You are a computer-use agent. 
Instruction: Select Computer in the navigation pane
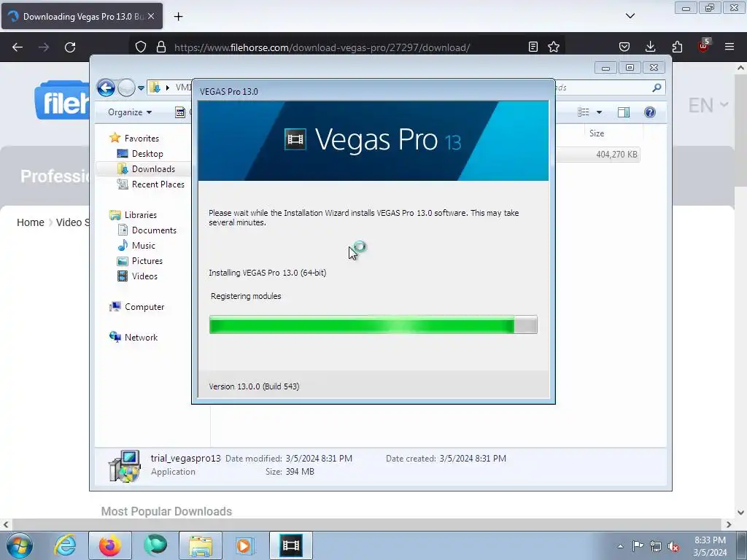coord(144,307)
